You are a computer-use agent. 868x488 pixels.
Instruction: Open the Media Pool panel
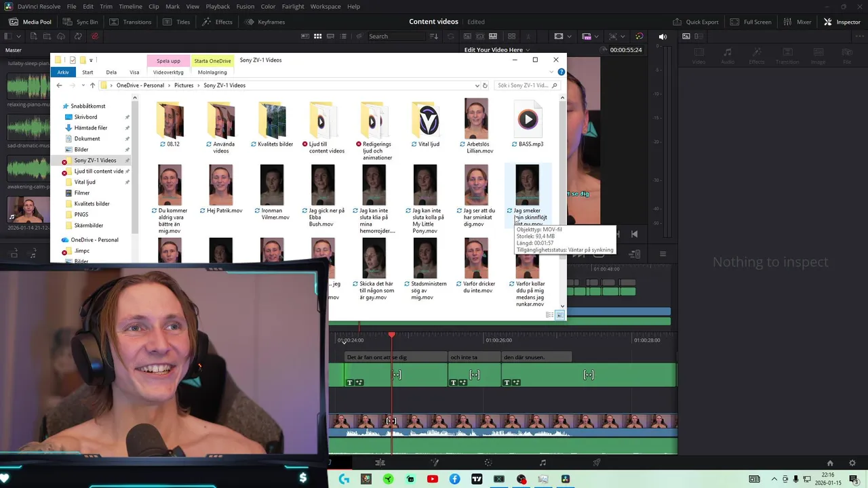pyautogui.click(x=29, y=22)
